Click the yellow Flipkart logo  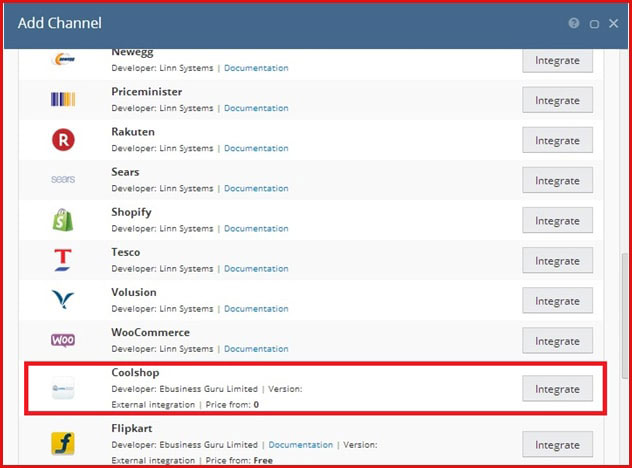pos(63,443)
